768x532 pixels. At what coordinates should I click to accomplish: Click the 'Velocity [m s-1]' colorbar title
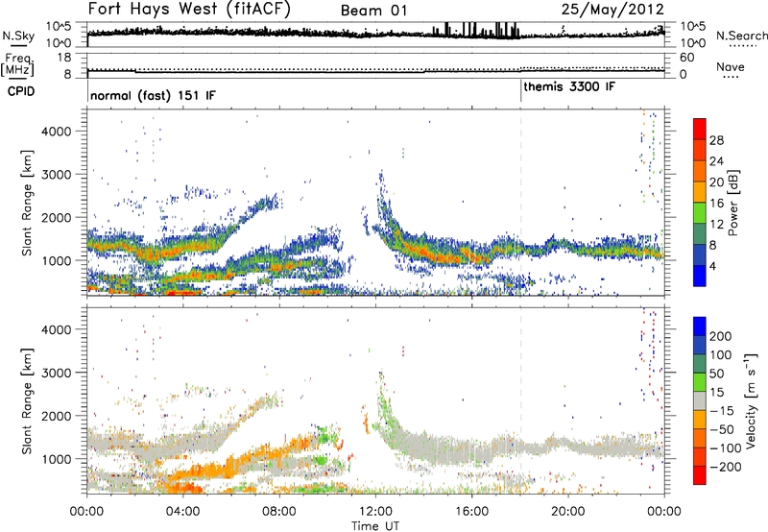[751, 400]
